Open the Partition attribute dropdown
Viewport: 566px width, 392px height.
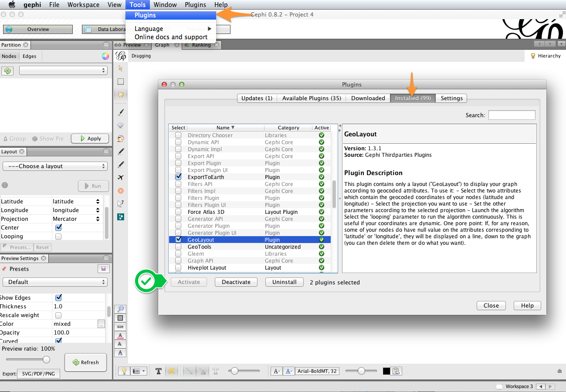point(63,70)
